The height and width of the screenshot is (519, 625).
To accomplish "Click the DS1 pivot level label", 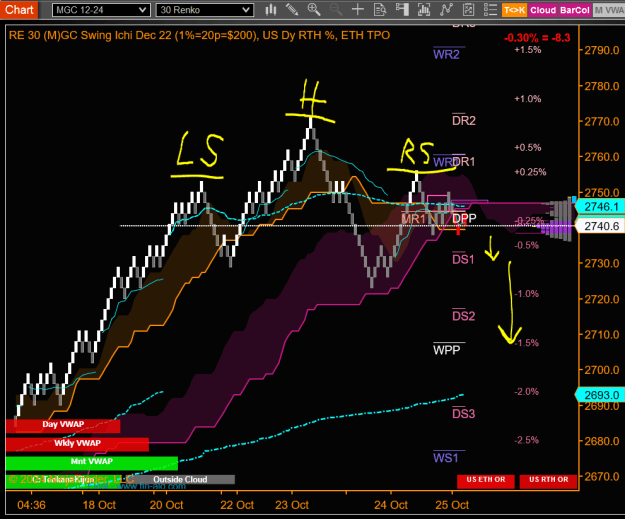I will (x=463, y=260).
